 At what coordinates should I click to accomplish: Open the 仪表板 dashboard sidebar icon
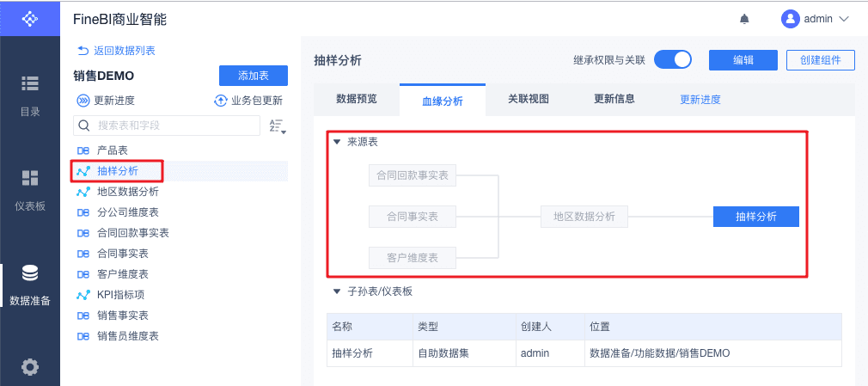tap(30, 178)
